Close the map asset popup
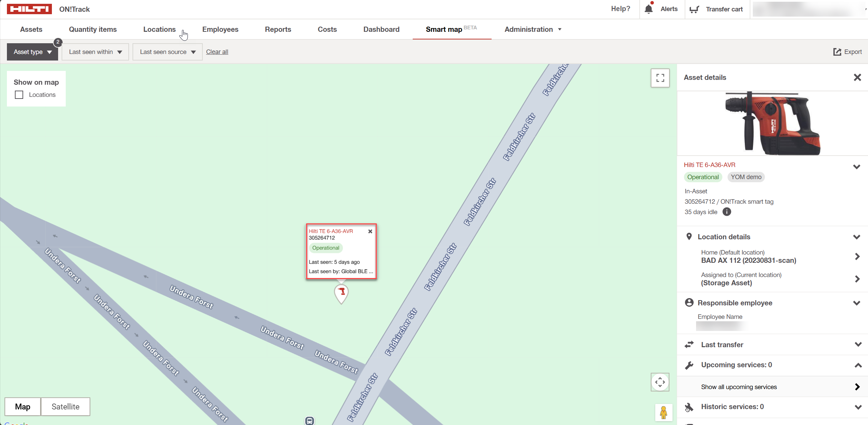The width and height of the screenshot is (868, 425). 370,231
